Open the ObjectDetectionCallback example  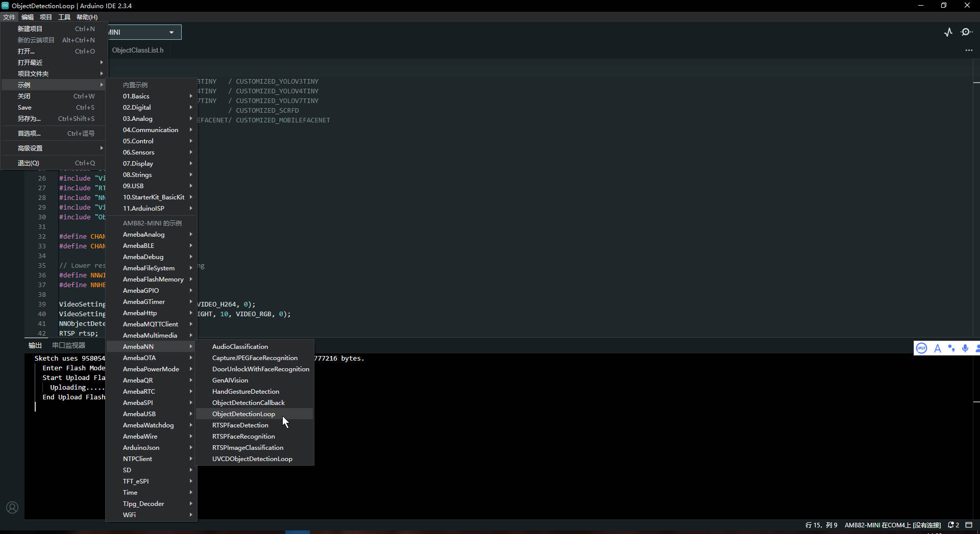255,402
